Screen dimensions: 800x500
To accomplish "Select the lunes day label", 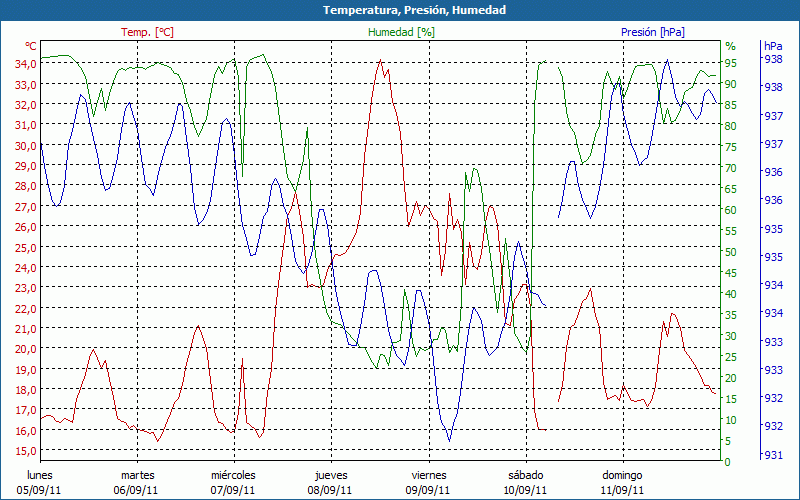I will pyautogui.click(x=40, y=475).
